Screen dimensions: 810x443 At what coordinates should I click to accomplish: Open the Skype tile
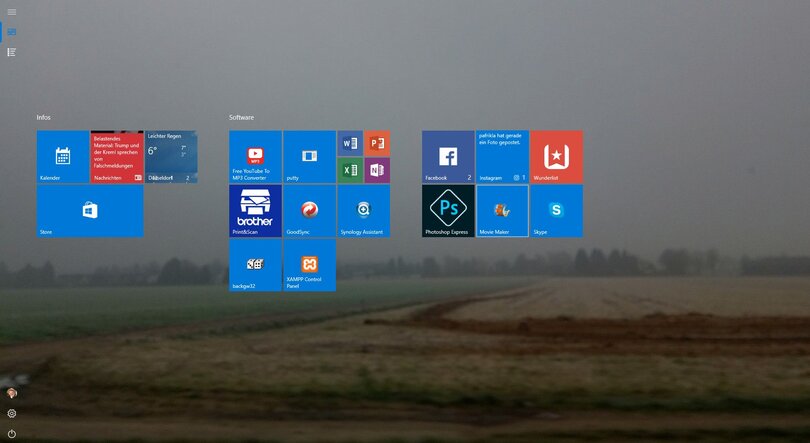point(556,211)
